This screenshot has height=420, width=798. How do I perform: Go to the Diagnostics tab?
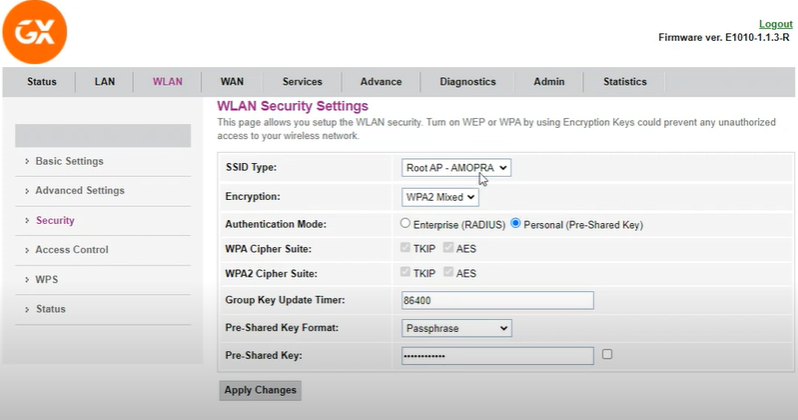coord(467,82)
